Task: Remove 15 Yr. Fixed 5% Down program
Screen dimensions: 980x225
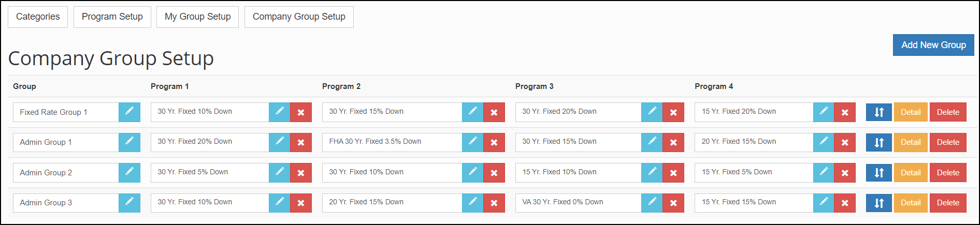Action: [845, 173]
